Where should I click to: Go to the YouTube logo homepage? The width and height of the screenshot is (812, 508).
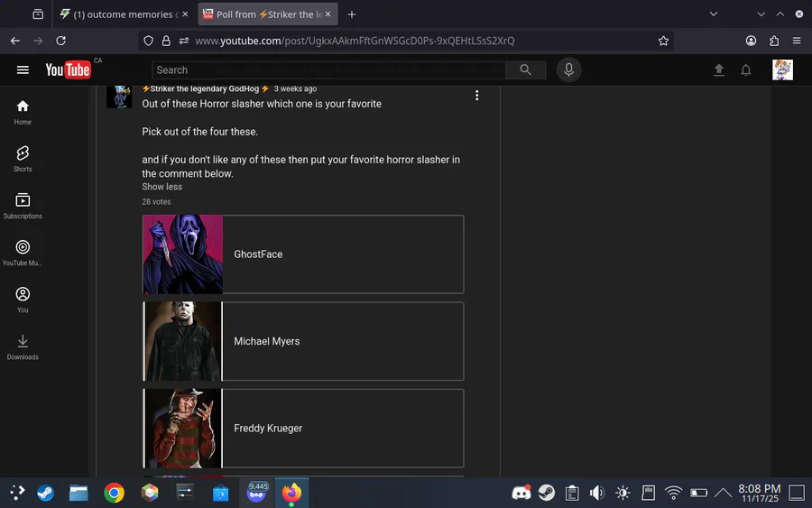[68, 69]
